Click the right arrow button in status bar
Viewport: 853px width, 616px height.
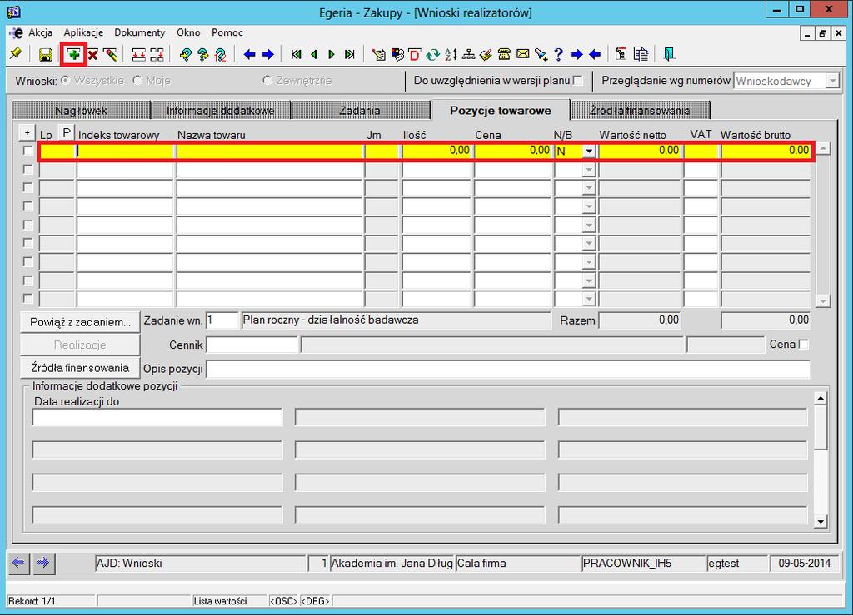[x=43, y=563]
